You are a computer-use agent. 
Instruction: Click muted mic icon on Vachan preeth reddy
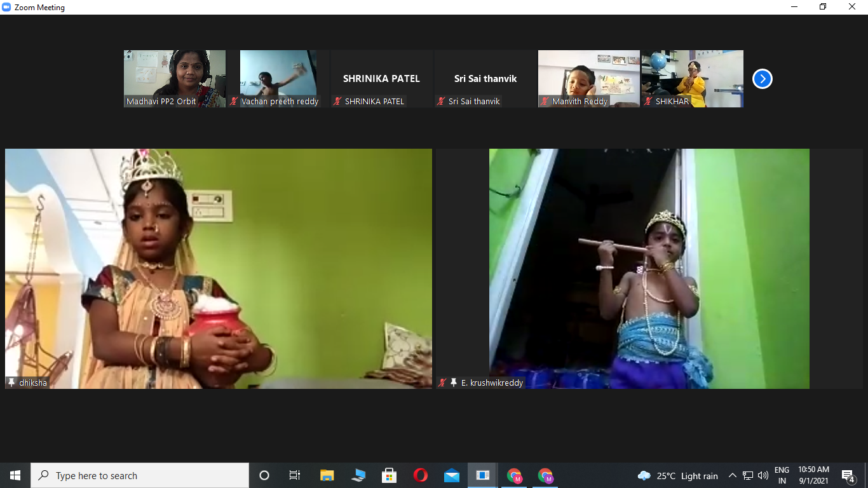[x=234, y=102]
